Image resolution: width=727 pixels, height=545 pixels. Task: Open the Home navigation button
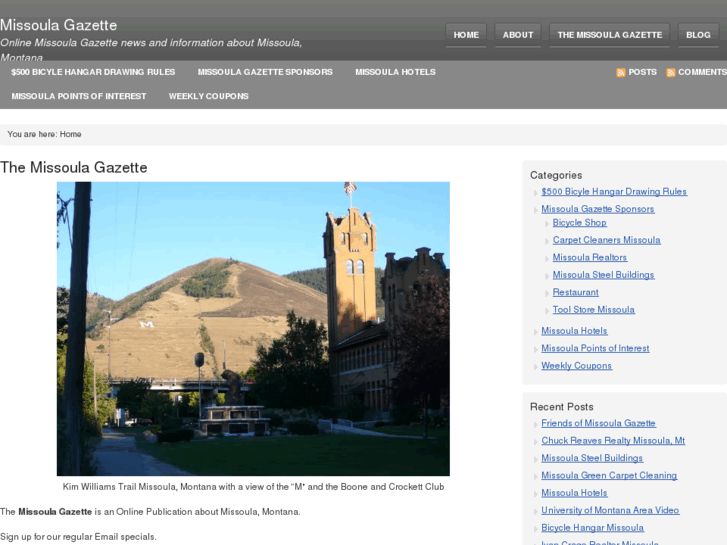466,35
